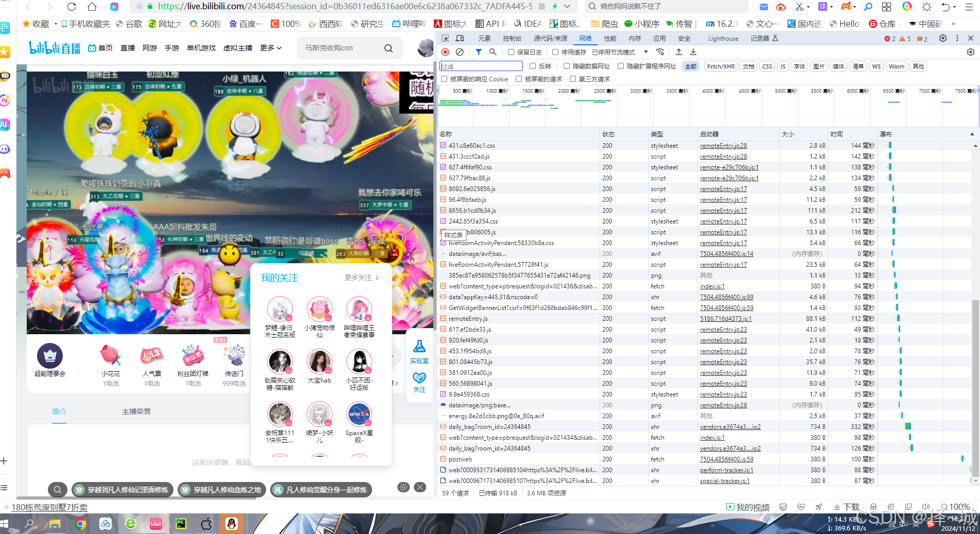
Task: Expand the bookmarks bar overflow chevron
Action: [x=953, y=24]
